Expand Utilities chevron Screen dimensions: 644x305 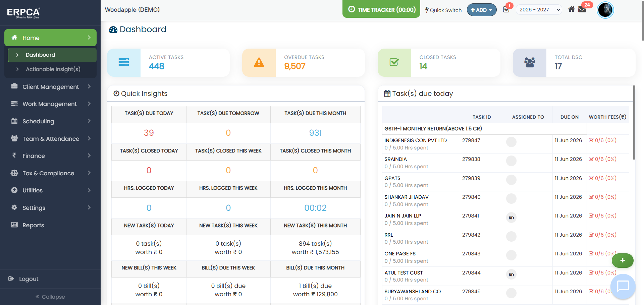pyautogui.click(x=89, y=190)
